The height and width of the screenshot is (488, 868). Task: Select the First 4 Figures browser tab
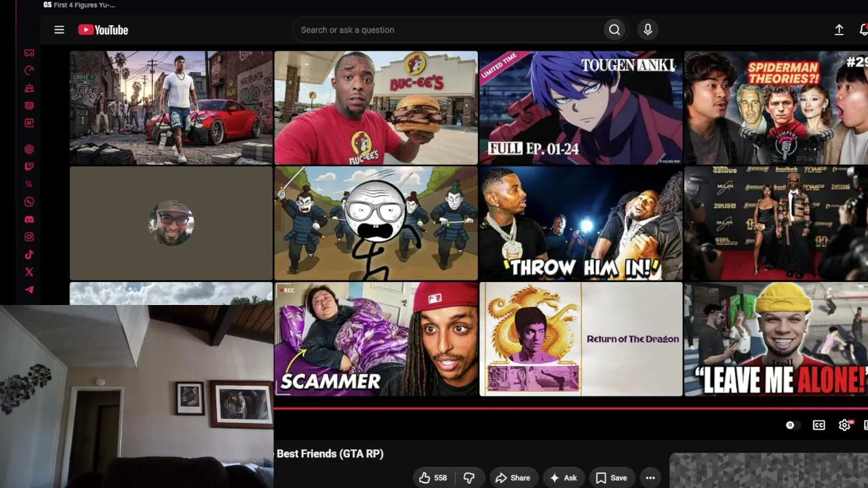(79, 5)
